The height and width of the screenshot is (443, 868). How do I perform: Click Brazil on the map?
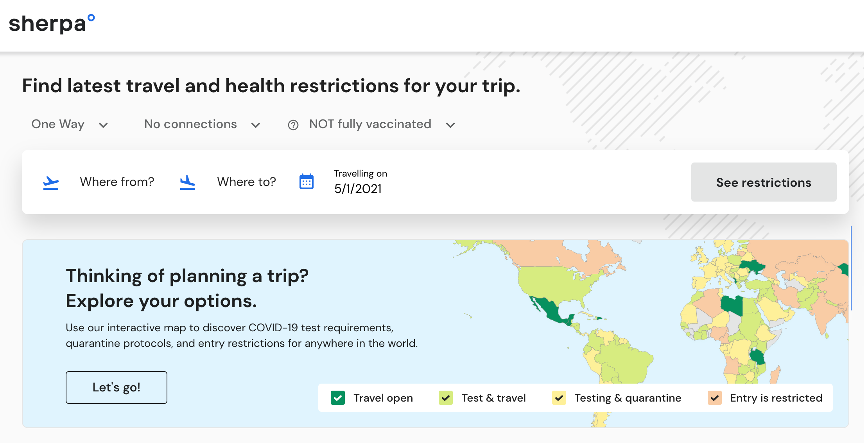(x=626, y=359)
